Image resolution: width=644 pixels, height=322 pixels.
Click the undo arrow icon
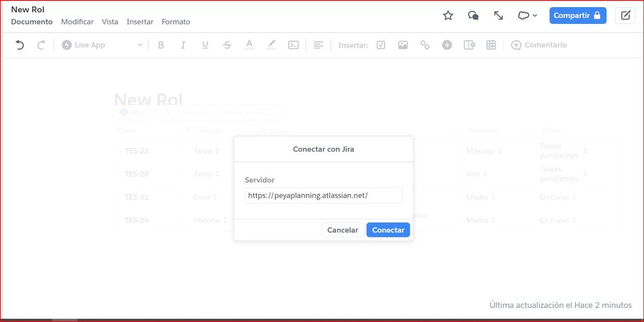click(x=19, y=45)
